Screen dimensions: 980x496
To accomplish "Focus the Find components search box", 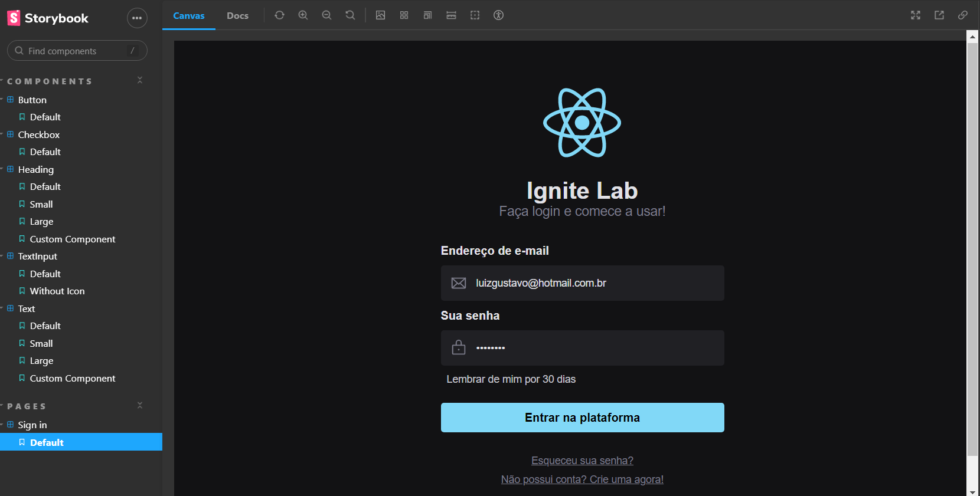I will [x=77, y=51].
